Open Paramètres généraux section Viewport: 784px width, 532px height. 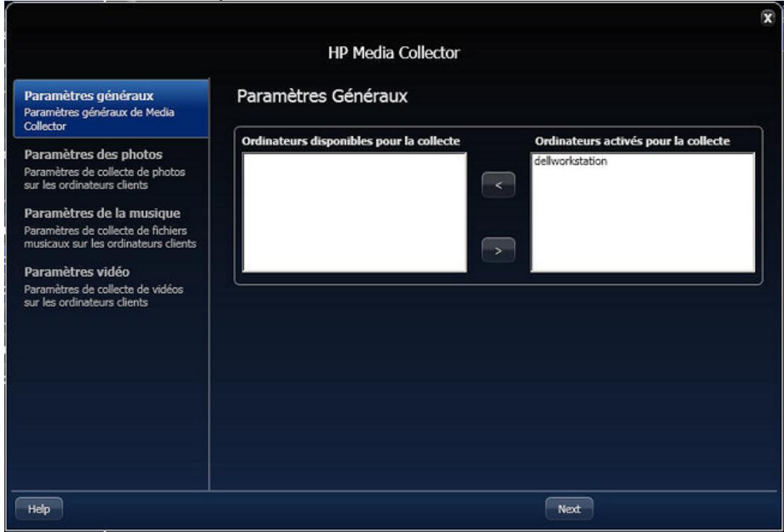pos(111,108)
